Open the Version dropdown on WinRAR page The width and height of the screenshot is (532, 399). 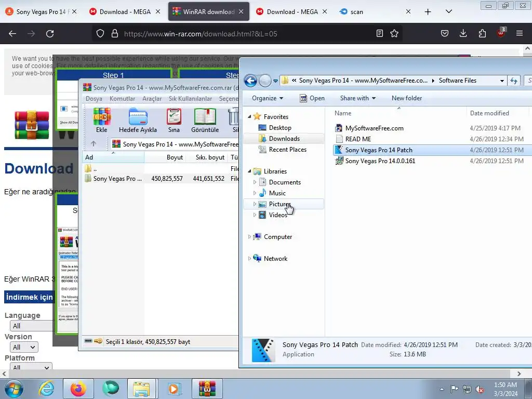coord(24,347)
